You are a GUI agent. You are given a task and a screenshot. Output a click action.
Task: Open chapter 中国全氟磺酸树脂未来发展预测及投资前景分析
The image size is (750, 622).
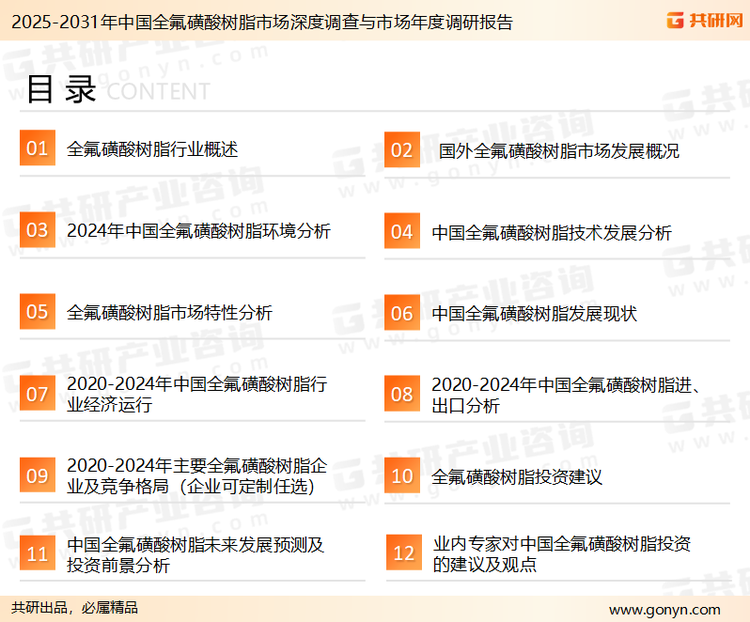[x=195, y=555]
